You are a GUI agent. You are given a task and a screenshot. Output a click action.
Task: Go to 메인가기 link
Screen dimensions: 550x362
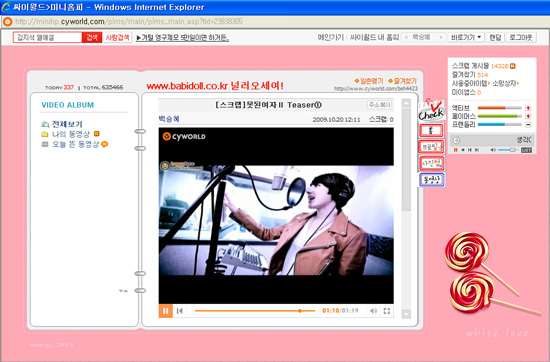click(330, 38)
